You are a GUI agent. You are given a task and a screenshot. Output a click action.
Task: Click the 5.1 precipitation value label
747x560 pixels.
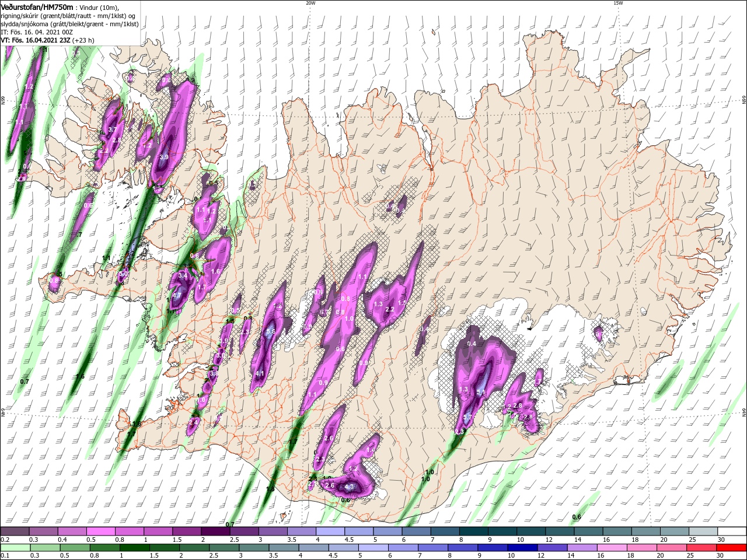tap(481, 393)
